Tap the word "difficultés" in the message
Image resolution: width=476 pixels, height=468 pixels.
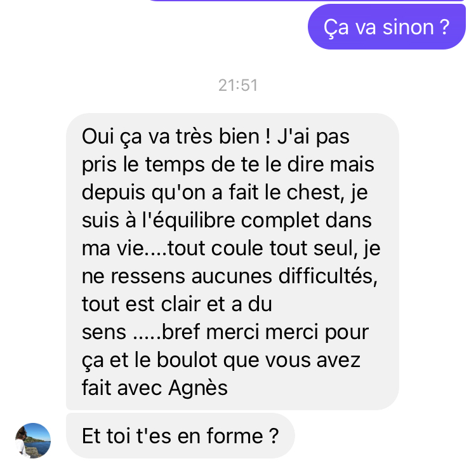(x=328, y=276)
